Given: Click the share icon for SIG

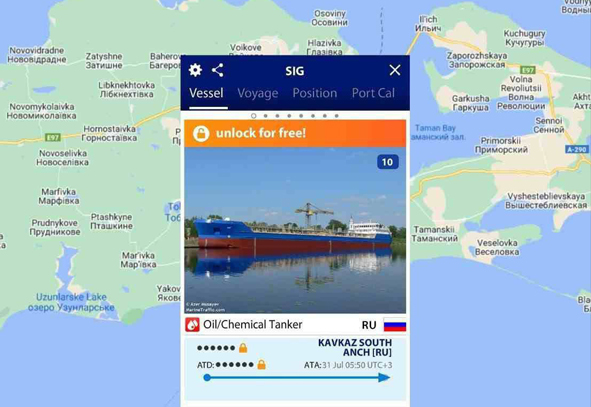Looking at the screenshot, I should coord(217,70).
